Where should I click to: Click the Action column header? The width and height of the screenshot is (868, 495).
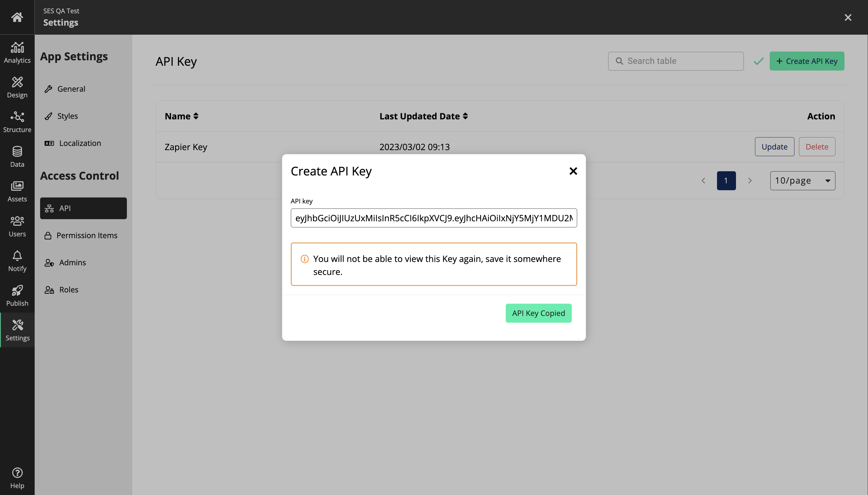[x=821, y=116]
